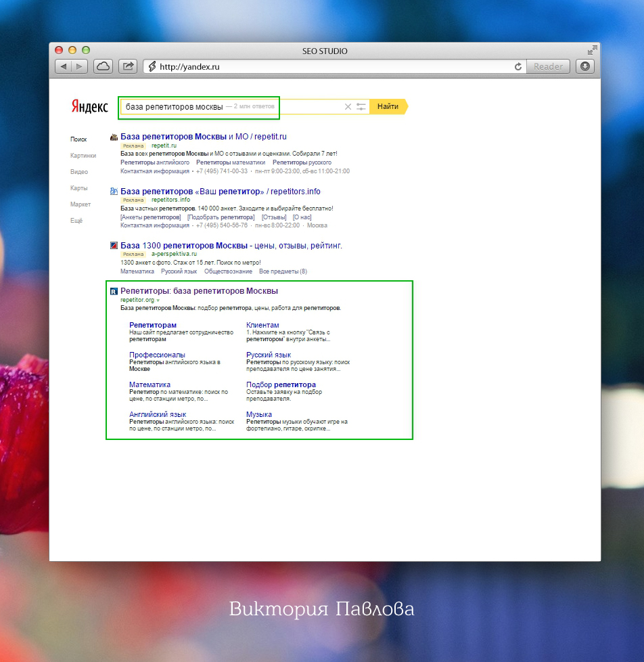Open the Репетиторы математики sitelink
The image size is (644, 662).
click(231, 162)
